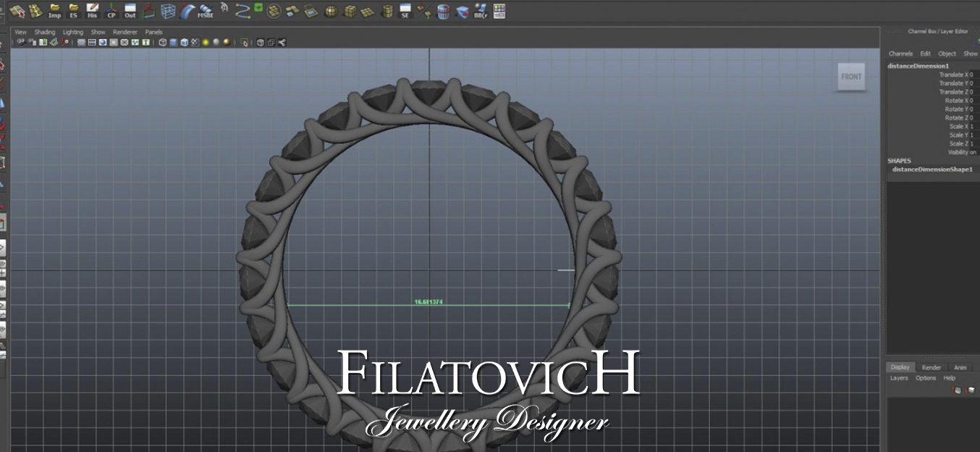Click the polygon cylinder shelf icon
Viewport: 980px width, 452px height.
[x=387, y=12]
